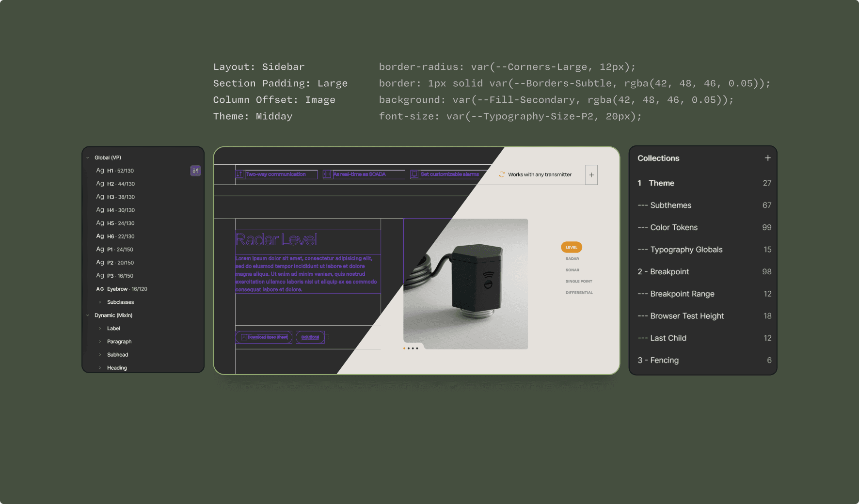Click the background CSS variable line

pyautogui.click(x=557, y=100)
